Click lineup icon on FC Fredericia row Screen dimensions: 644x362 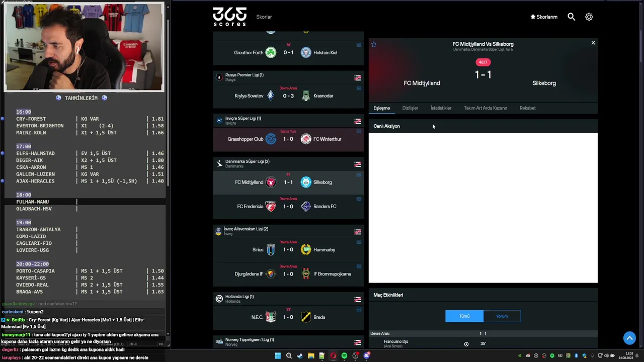click(359, 199)
